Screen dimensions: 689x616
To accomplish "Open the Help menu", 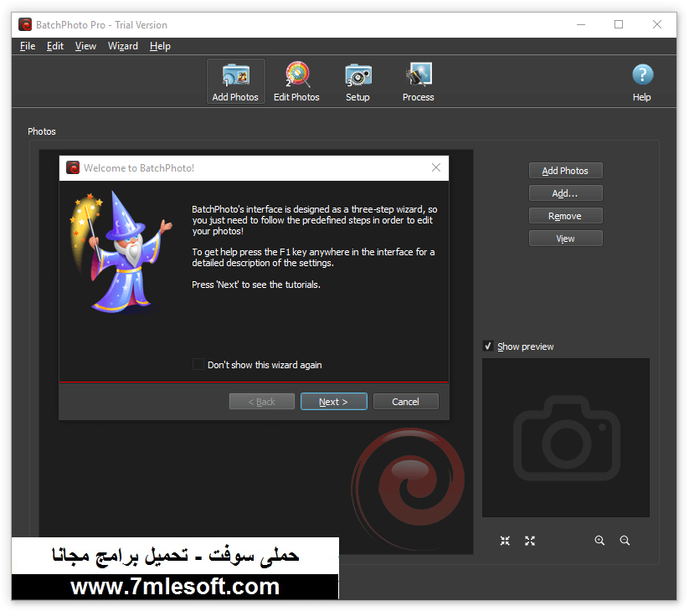I will [x=160, y=46].
